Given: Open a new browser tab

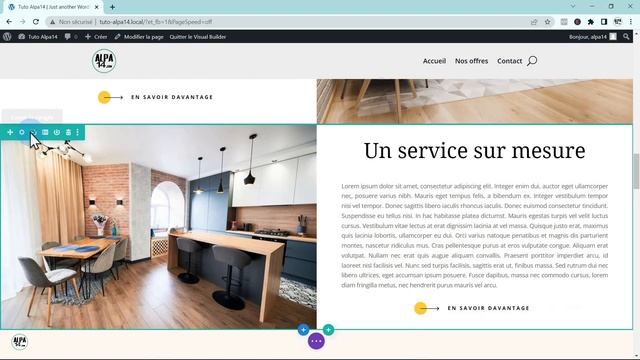Looking at the screenshot, I should 112,7.
